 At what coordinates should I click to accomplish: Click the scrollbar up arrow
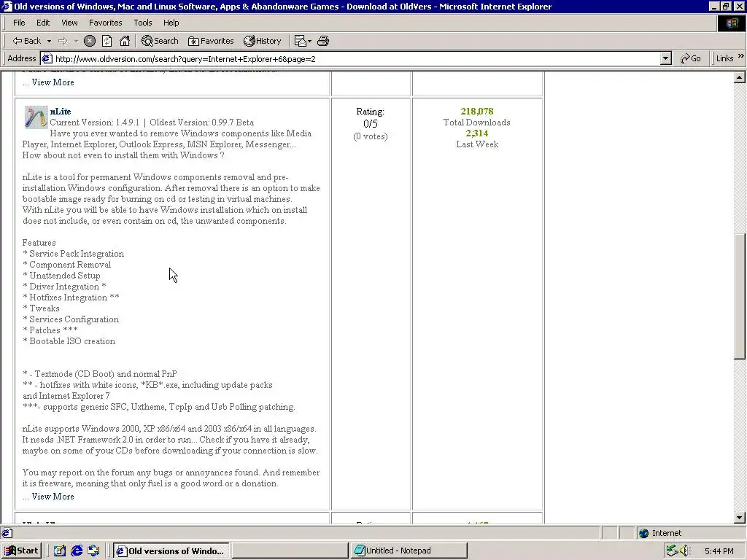pos(740,77)
